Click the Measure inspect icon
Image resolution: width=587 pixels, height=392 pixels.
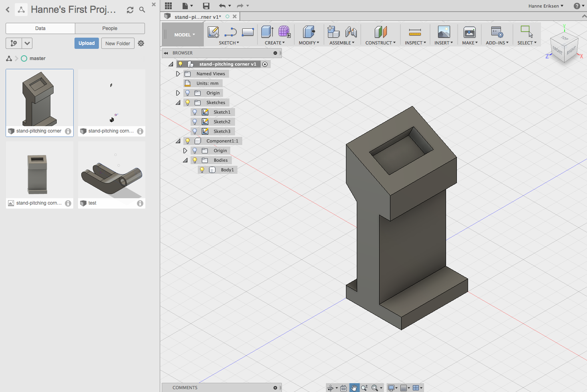415,32
